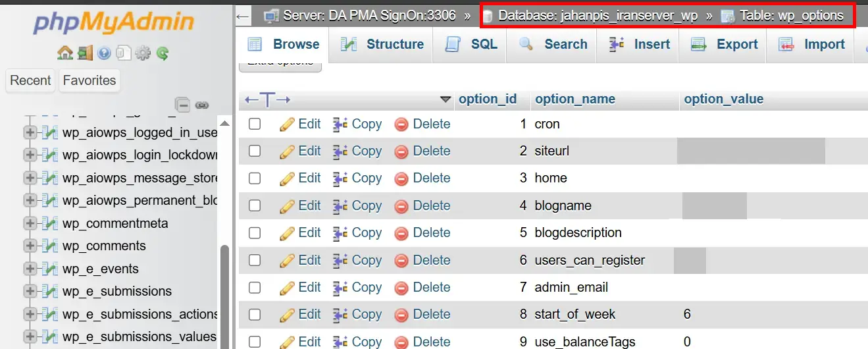Select the users_can_register row checkbox
Screen dimensions: 868x349
(255, 260)
